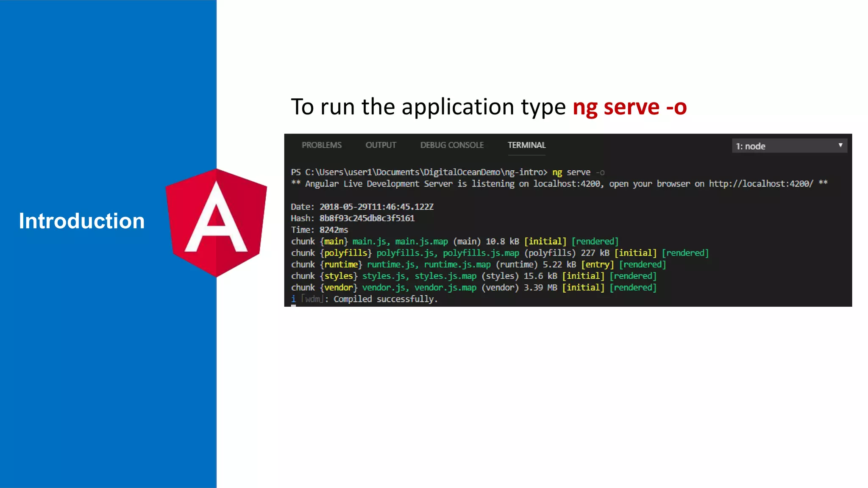The image size is (868, 488).
Task: Click 'polyfills.js' in the polyfills chunk line
Action: [x=405, y=253]
